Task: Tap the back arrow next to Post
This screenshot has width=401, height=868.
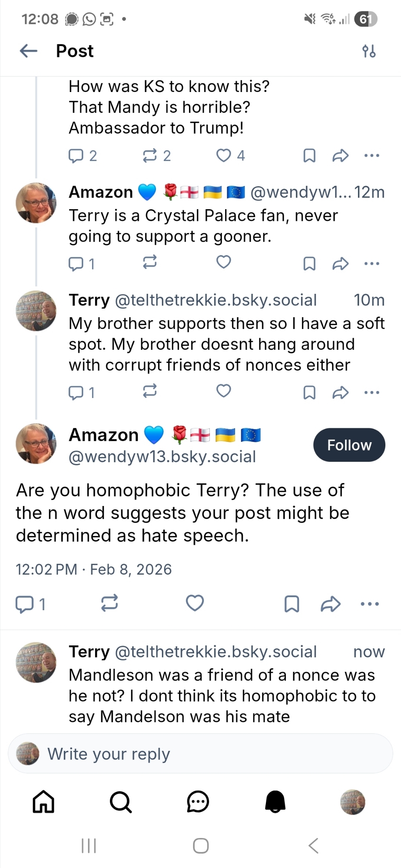Action: point(29,51)
